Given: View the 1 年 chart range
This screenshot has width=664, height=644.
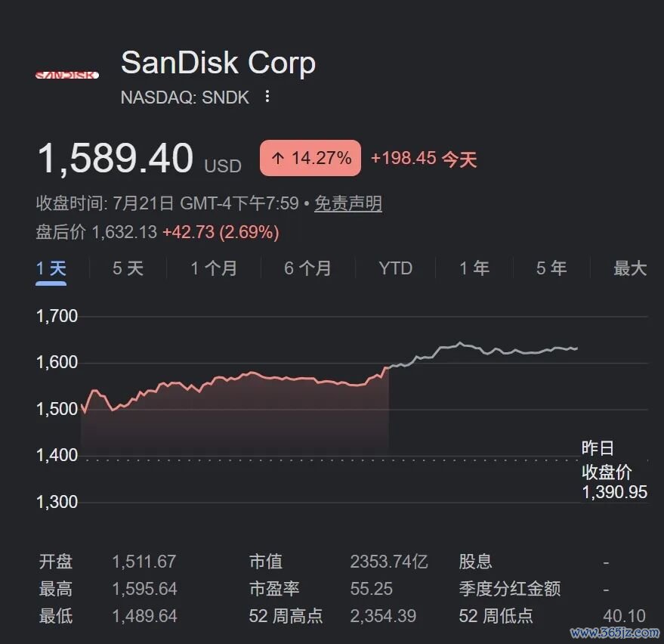Looking at the screenshot, I should coord(474,268).
